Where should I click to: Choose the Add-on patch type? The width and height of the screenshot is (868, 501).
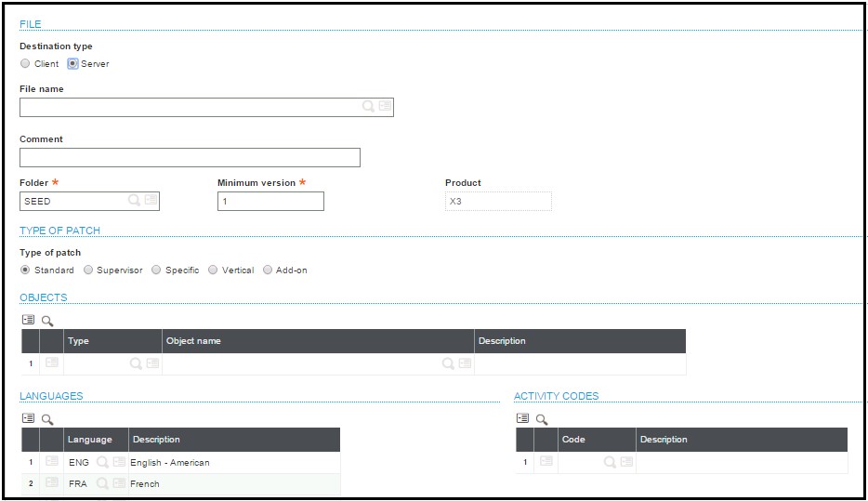[268, 270]
